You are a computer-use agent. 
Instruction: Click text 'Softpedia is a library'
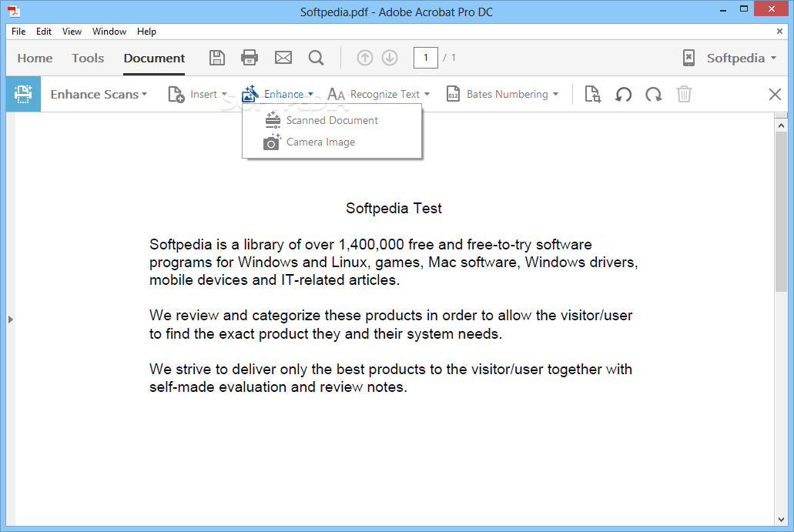click(x=216, y=245)
